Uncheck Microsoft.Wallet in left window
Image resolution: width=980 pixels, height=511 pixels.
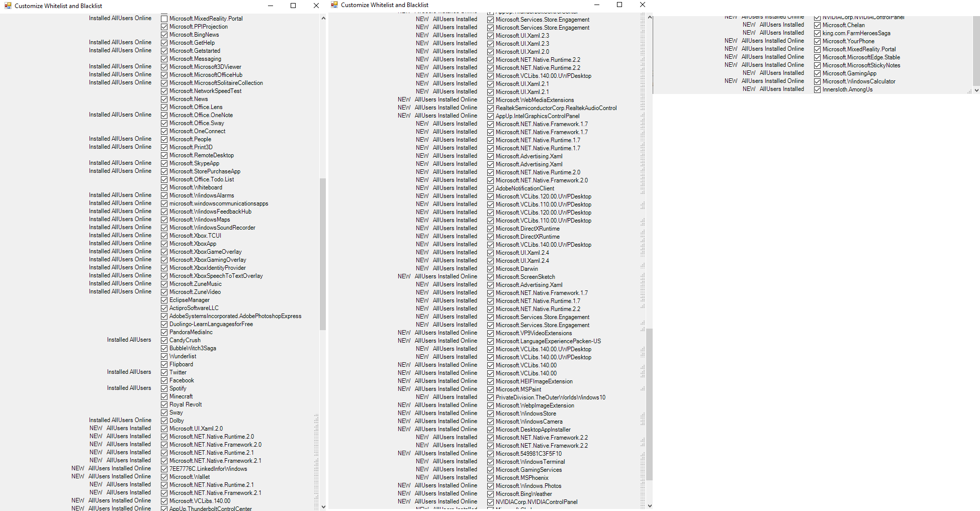tap(164, 477)
